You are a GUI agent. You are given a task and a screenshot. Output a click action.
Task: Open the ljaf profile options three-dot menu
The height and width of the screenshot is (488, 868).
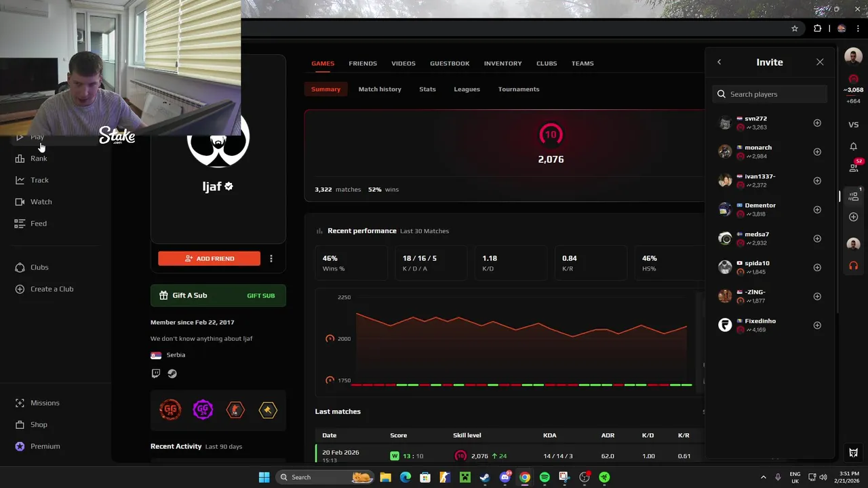point(271,258)
